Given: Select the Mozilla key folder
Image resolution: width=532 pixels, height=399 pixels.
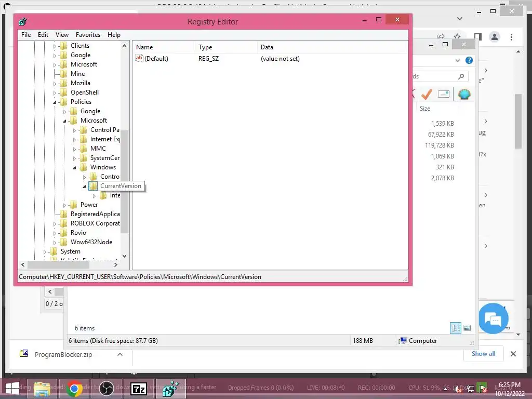Looking at the screenshot, I should pos(80,83).
